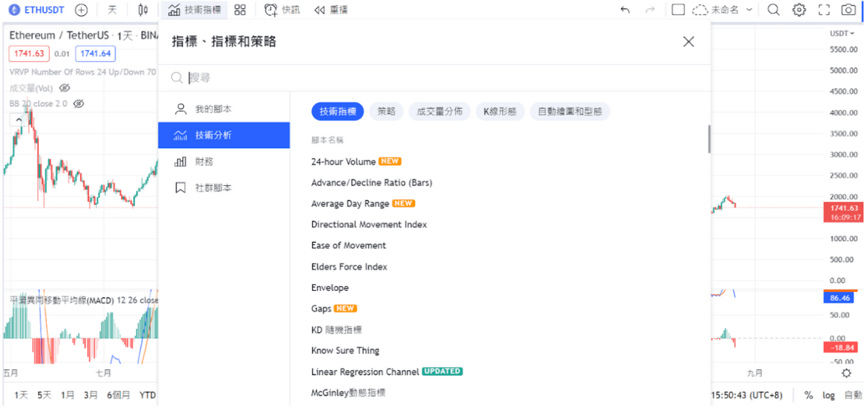Start bar replay 重播
Screen dimensions: 868x408
tap(332, 10)
